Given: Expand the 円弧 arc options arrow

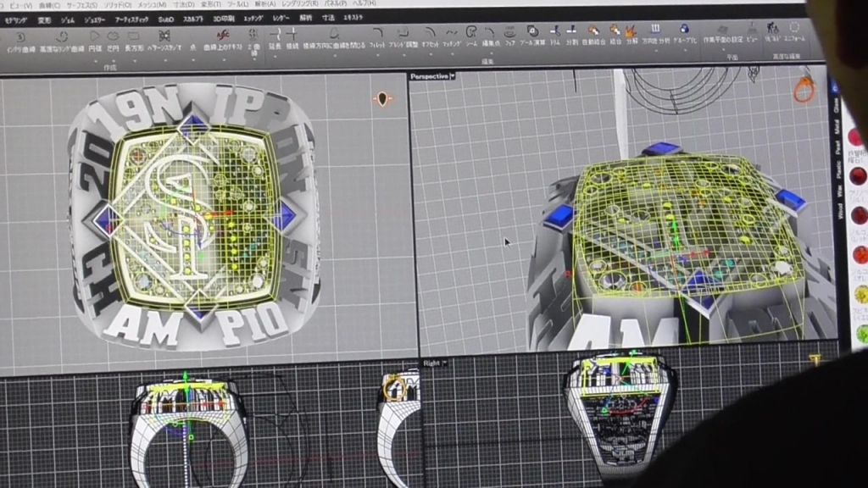Looking at the screenshot, I should click(x=95, y=61).
